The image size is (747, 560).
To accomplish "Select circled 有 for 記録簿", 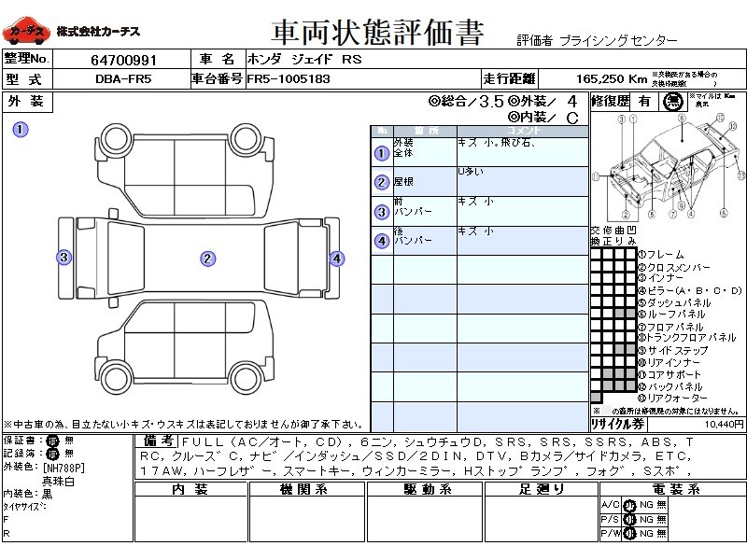I will [52, 454].
